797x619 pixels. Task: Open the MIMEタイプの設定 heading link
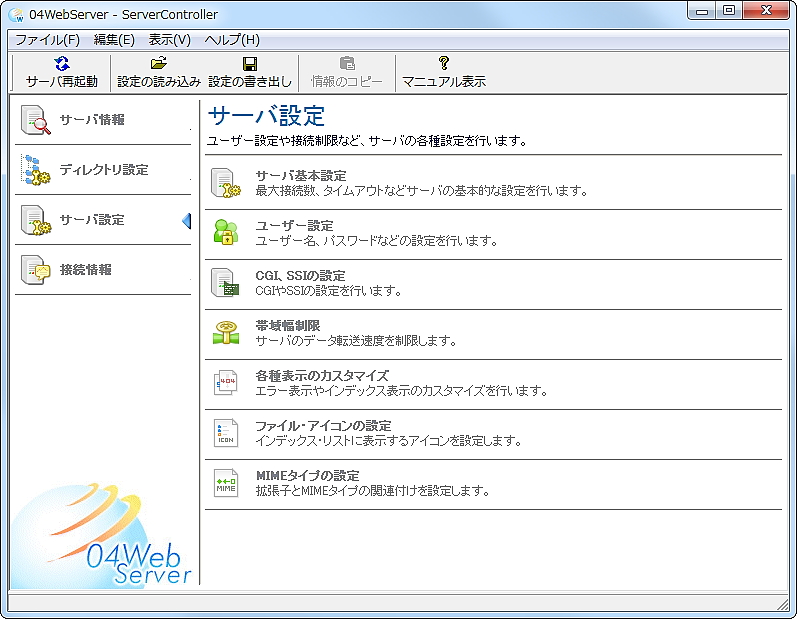(x=308, y=476)
